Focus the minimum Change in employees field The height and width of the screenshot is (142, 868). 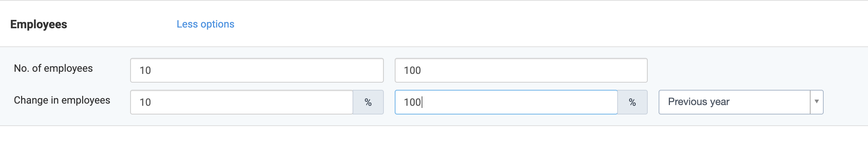242,102
